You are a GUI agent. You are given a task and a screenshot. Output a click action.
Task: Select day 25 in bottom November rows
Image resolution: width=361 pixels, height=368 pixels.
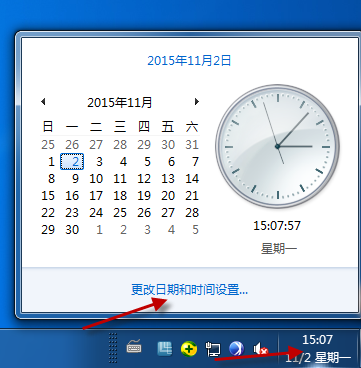coord(120,213)
